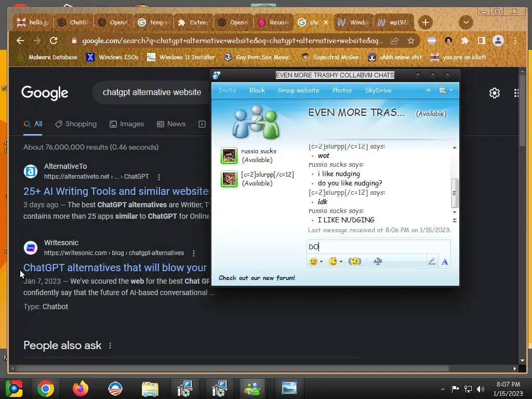Screen dimensions: 532x399
Task: Open 25+ AI Writing Tools result link
Action: [116, 191]
